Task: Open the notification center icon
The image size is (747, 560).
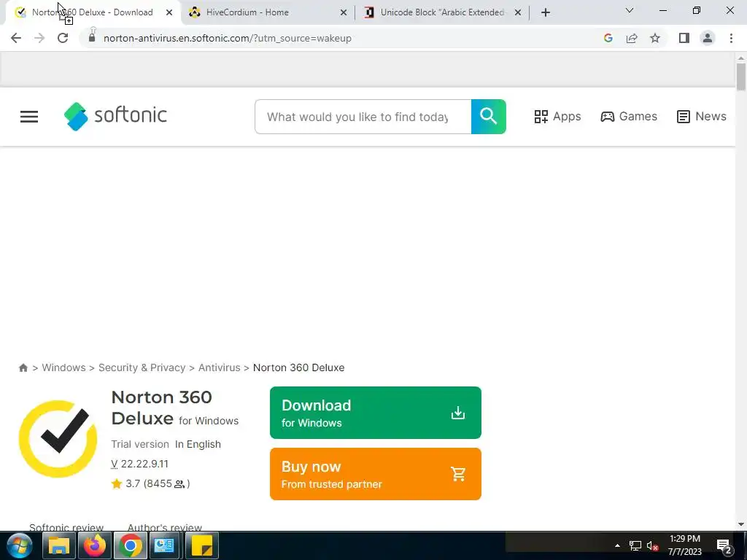Action: coord(724,546)
